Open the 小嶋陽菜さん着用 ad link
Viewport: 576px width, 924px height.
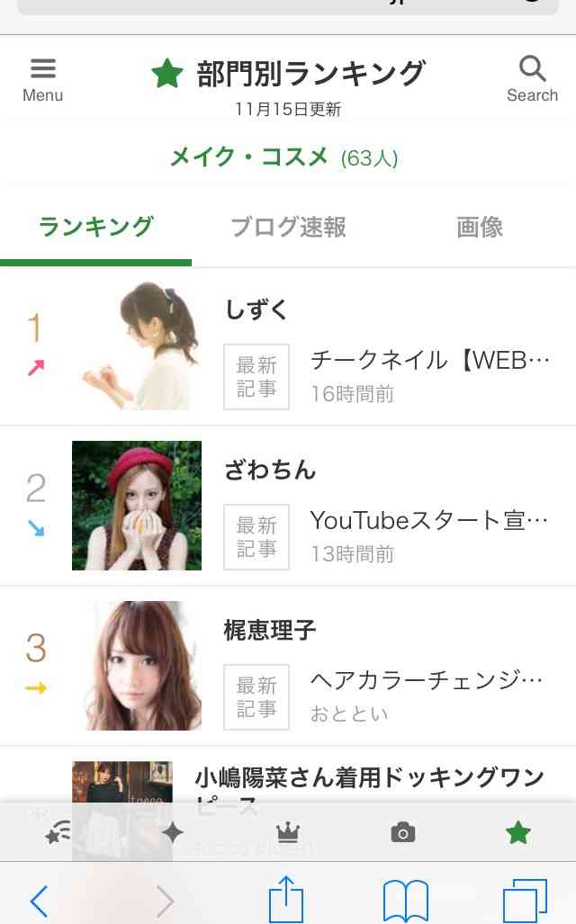[x=369, y=778]
